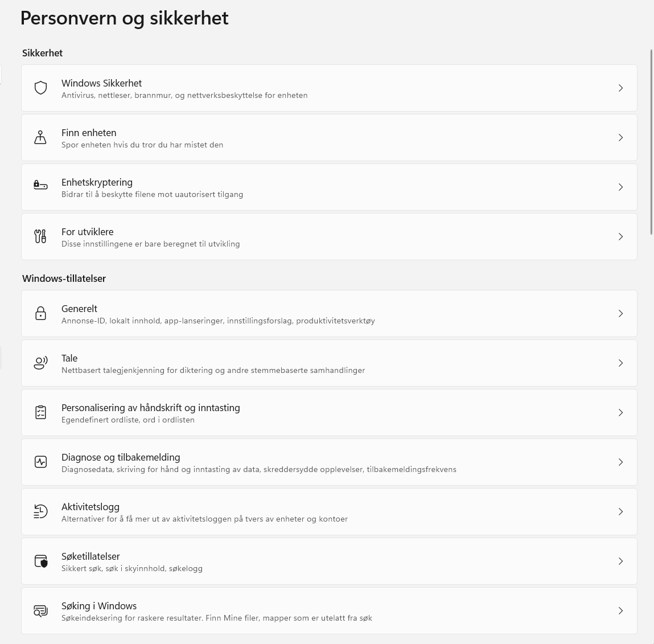Click the For utviklere tools icon
Viewport: 654px width, 644px height.
click(x=40, y=236)
